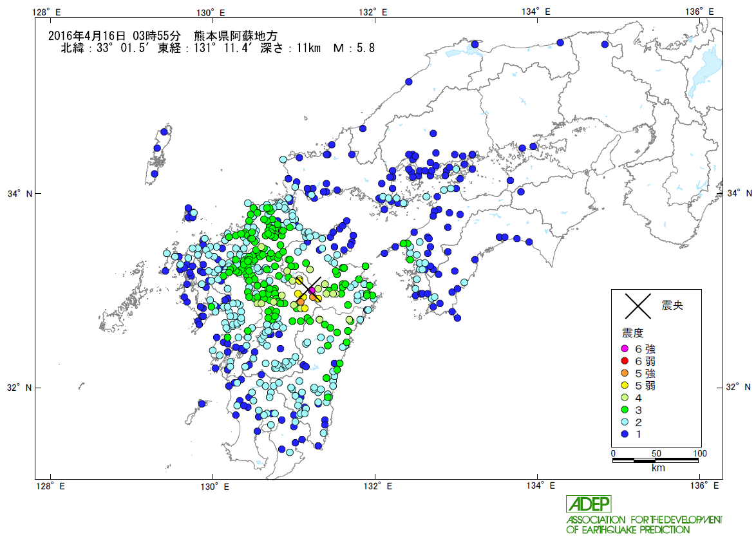Image resolution: width=756 pixels, height=537 pixels.
Task: Select the blue intensity 1 legend dot
Action: point(625,434)
